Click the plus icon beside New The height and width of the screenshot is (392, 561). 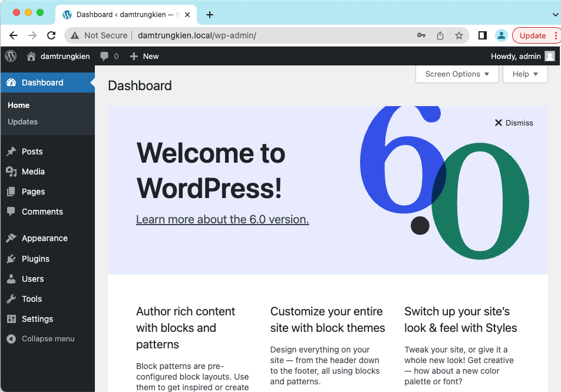coord(133,56)
